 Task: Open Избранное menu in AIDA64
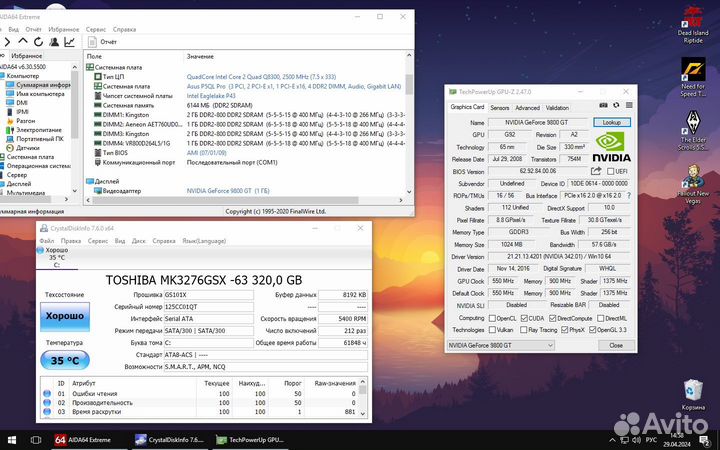[64, 29]
